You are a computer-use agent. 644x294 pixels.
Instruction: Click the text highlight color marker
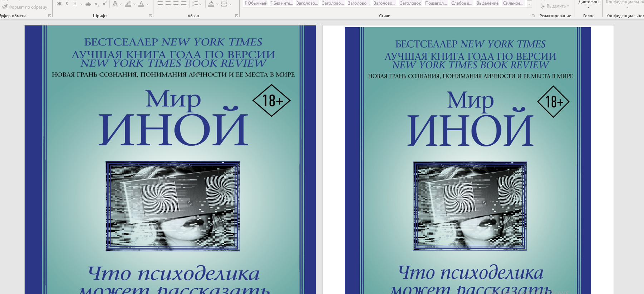coord(128,4)
